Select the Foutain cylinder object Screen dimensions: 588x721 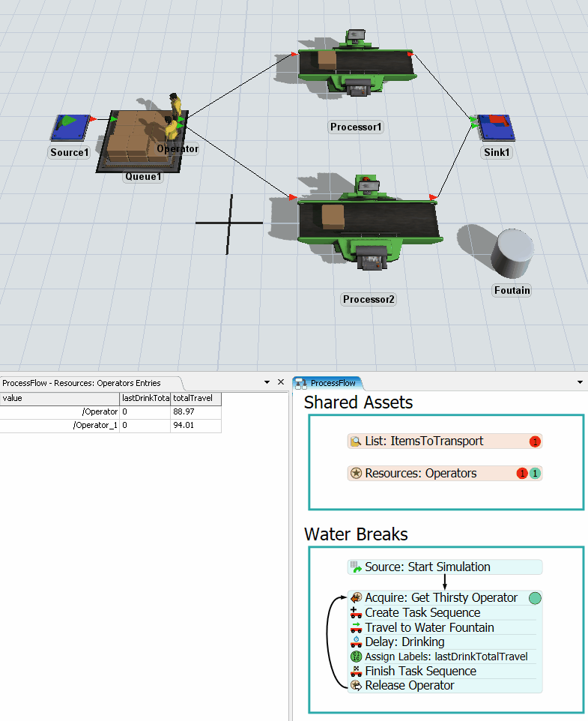[512, 253]
